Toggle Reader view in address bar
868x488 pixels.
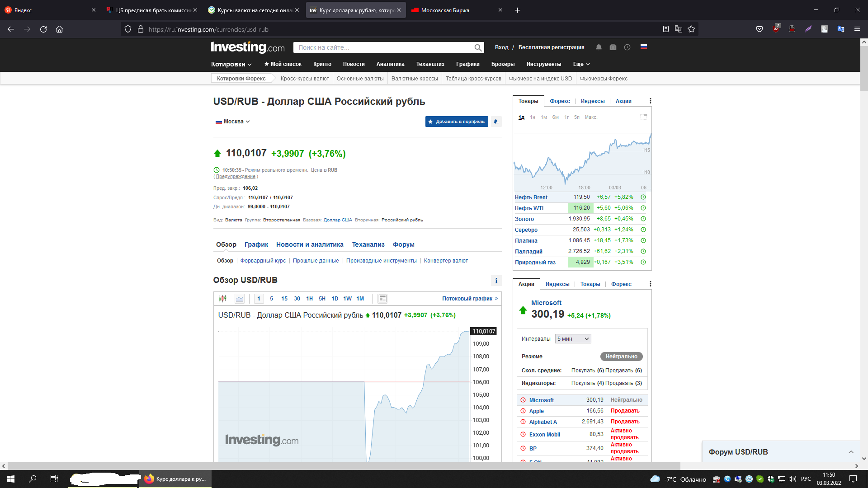[665, 29]
